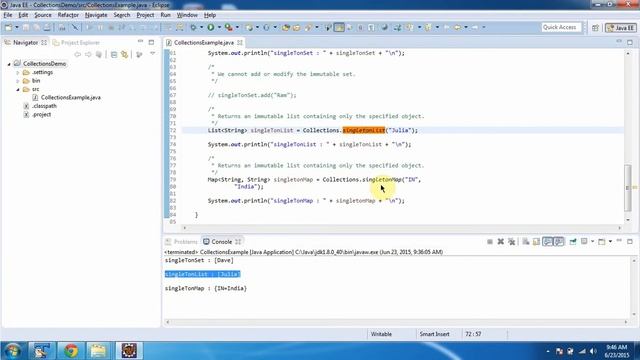The height and width of the screenshot is (360, 640).
Task: Maximize the Navigator panel
Action: tap(151, 42)
